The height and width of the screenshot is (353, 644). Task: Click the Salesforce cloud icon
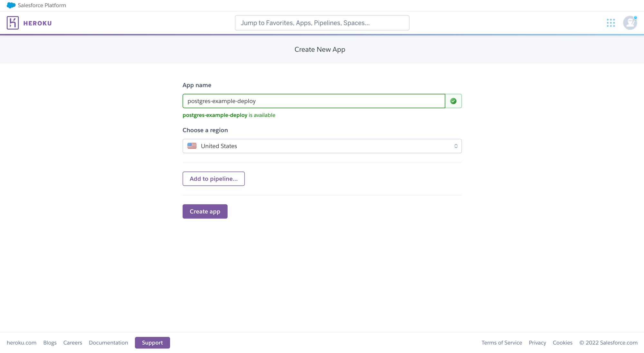pyautogui.click(x=11, y=5)
